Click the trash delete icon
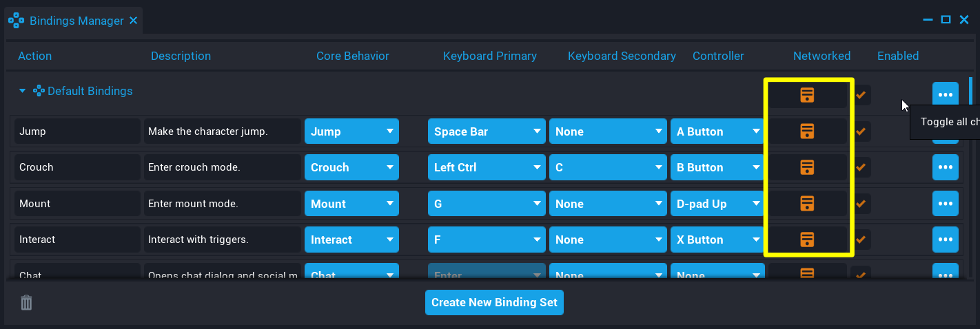This screenshot has width=980, height=329. coord(26,303)
